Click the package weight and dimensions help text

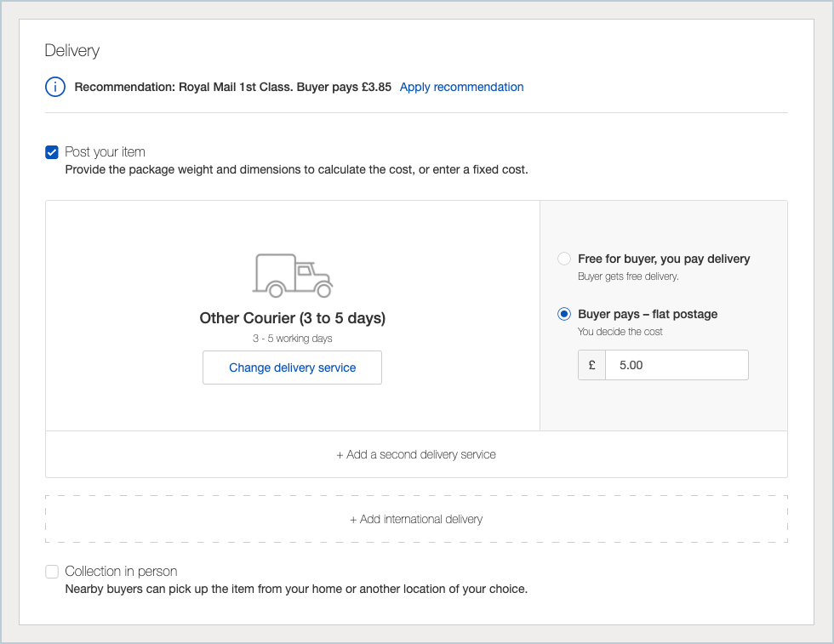[296, 169]
